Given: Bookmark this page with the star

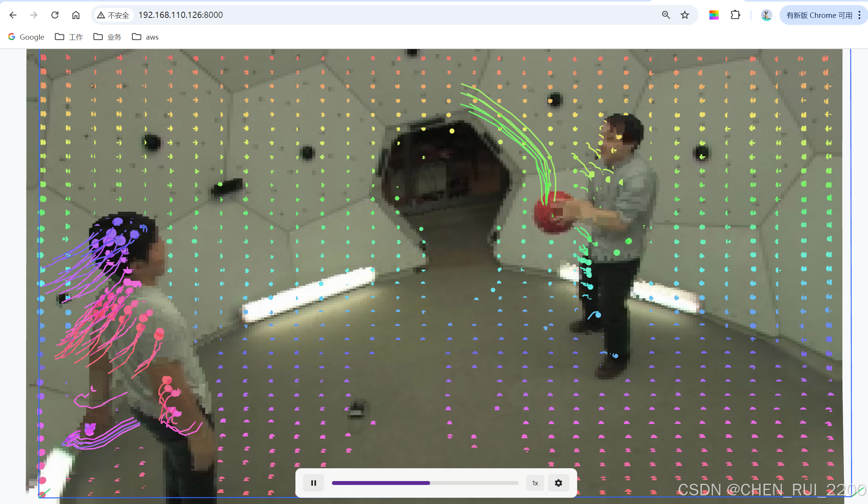Looking at the screenshot, I should (x=685, y=15).
